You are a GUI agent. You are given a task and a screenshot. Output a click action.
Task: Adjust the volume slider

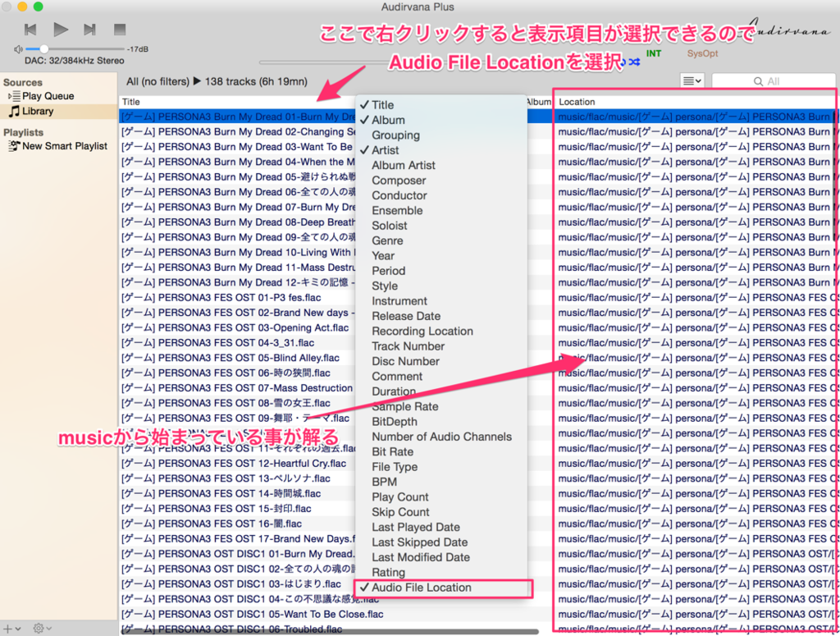45,48
